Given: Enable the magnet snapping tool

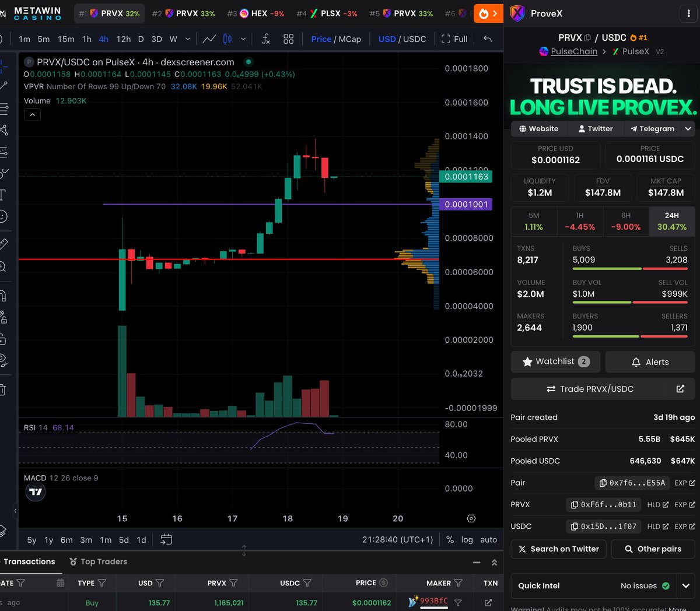Looking at the screenshot, I should click(3, 295).
